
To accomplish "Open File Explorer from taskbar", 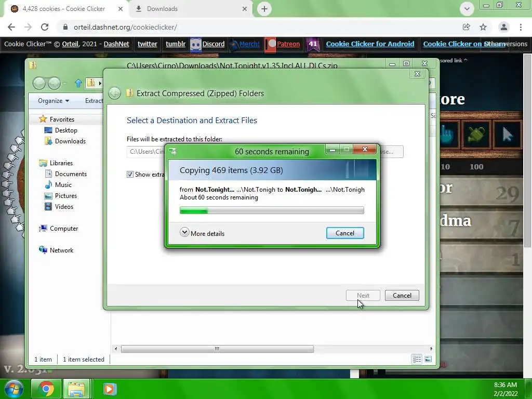I will click(x=76, y=389).
